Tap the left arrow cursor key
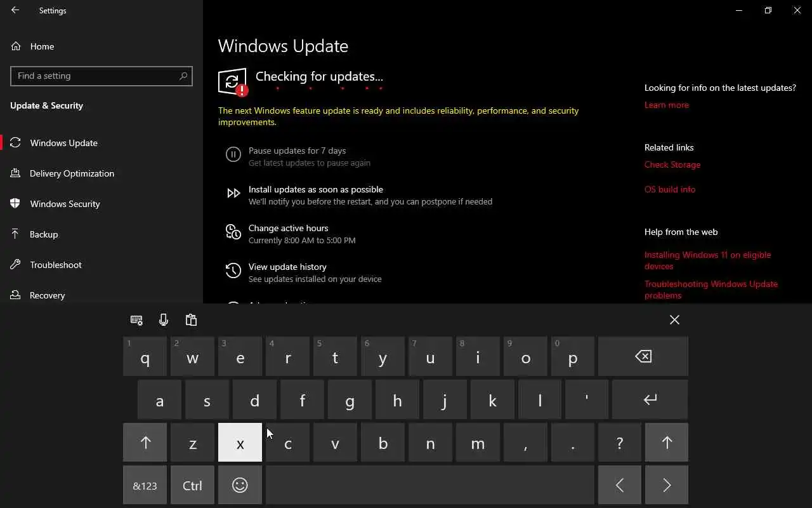 pyautogui.click(x=620, y=485)
